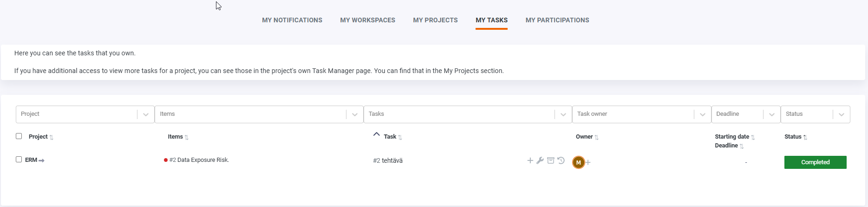
Task: Open the Status filter dropdown arrow
Action: coord(842,114)
